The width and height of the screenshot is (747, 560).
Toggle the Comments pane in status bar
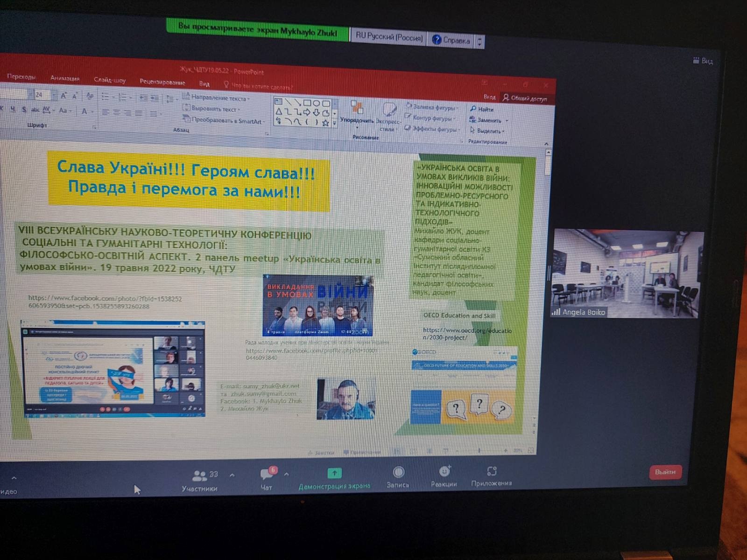tap(362, 452)
